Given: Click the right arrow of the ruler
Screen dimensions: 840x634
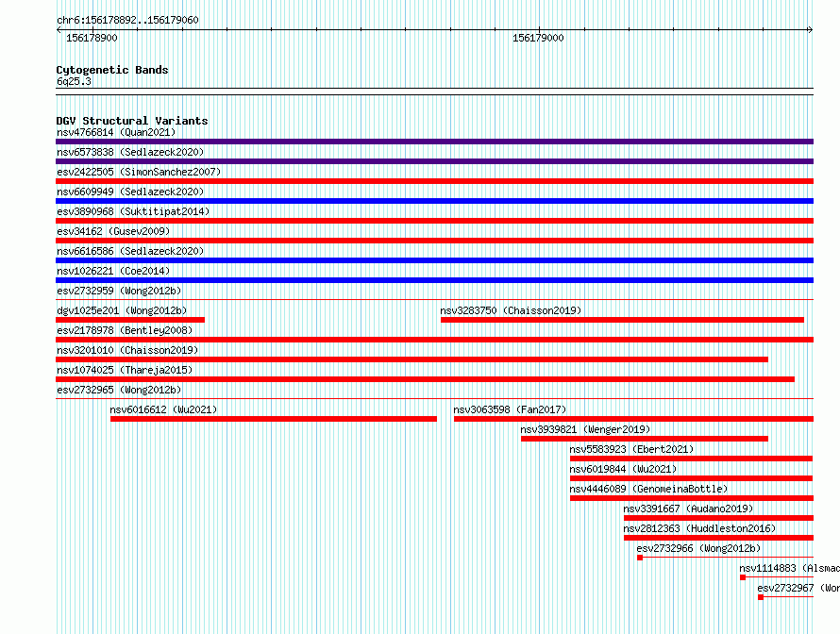Looking at the screenshot, I should tap(811, 30).
